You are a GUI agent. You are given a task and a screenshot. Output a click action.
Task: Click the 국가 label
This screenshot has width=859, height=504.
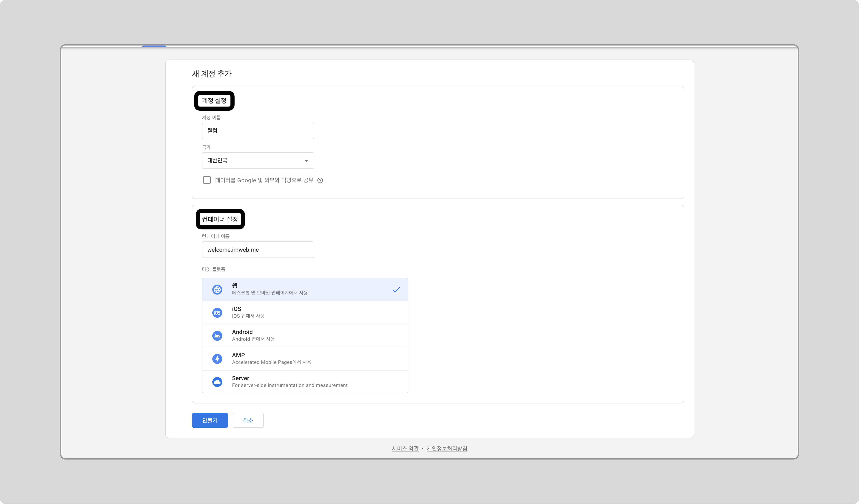point(206,147)
